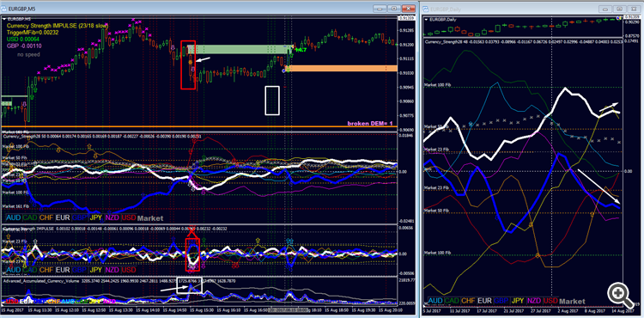644x318 pixels.
Task: Click the M5 'Currency_Strength28 50' indicator label
Action: tap(23, 137)
